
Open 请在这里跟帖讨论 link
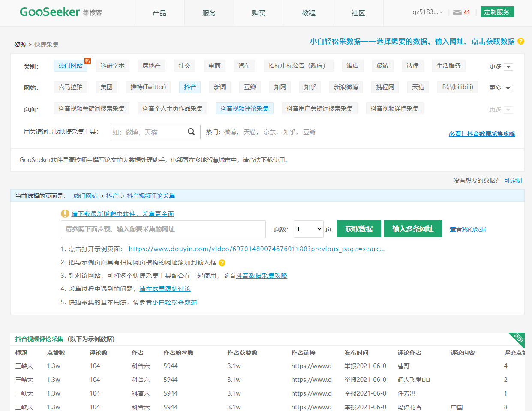click(x=165, y=289)
